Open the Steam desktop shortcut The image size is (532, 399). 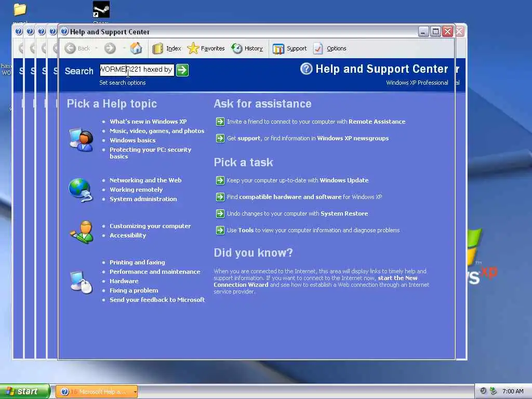tap(101, 9)
